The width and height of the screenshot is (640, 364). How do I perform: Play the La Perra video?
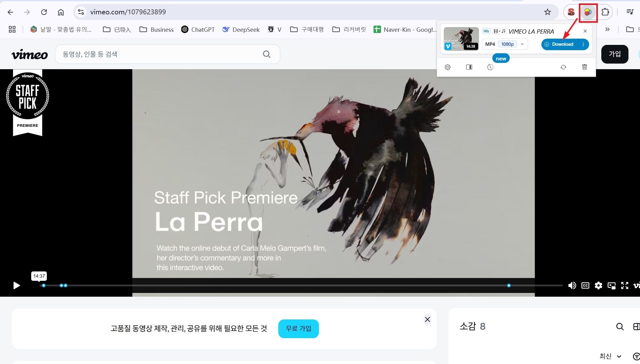(x=17, y=285)
